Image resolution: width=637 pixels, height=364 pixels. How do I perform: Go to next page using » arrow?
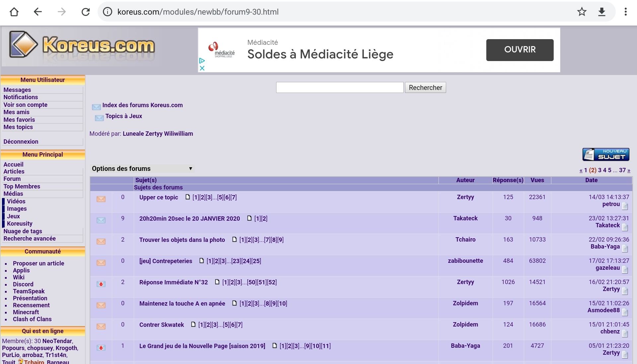pos(629,171)
